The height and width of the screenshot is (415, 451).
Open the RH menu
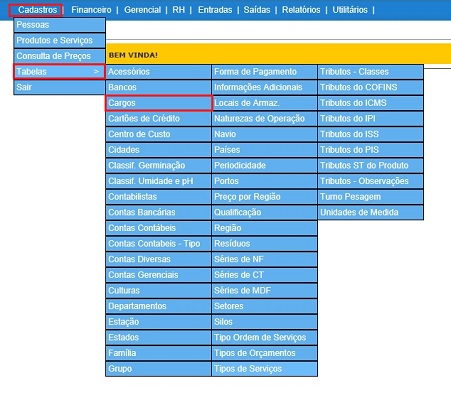[178, 10]
